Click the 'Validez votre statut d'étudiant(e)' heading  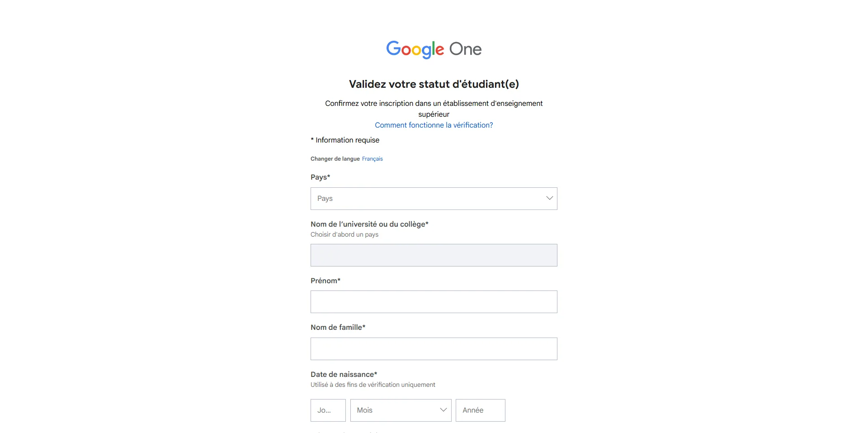[434, 84]
